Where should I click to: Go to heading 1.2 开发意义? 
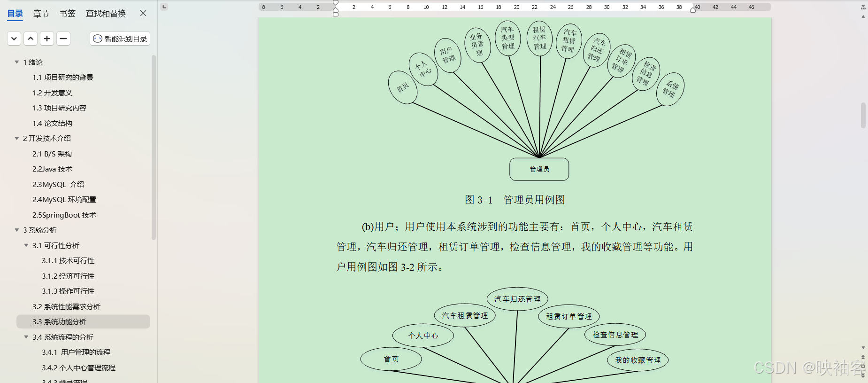pyautogui.click(x=52, y=93)
